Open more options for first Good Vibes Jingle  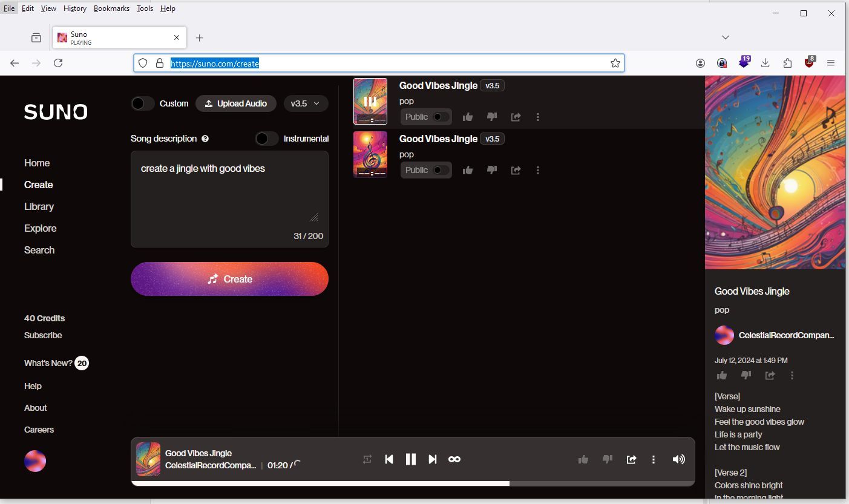click(538, 117)
